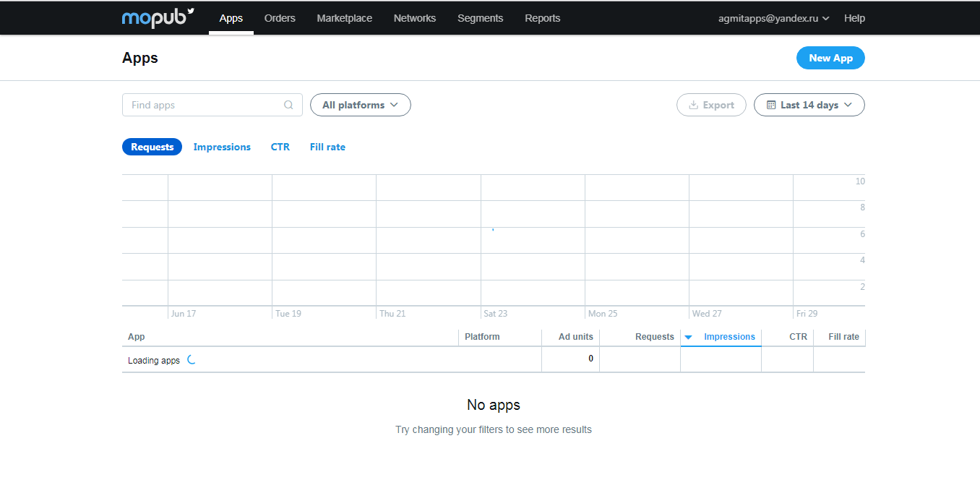
Task: Open the Apps tab in navigation
Action: coord(231,18)
